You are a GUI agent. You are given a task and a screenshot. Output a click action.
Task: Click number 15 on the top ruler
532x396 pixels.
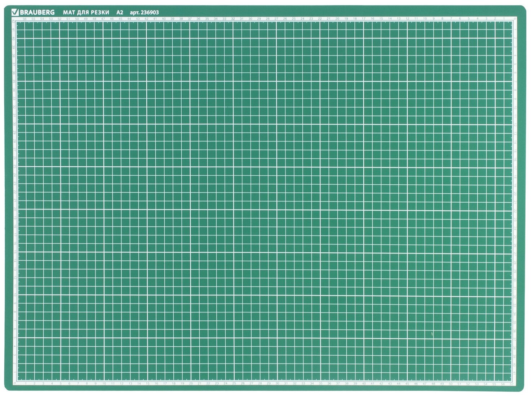(381, 18)
